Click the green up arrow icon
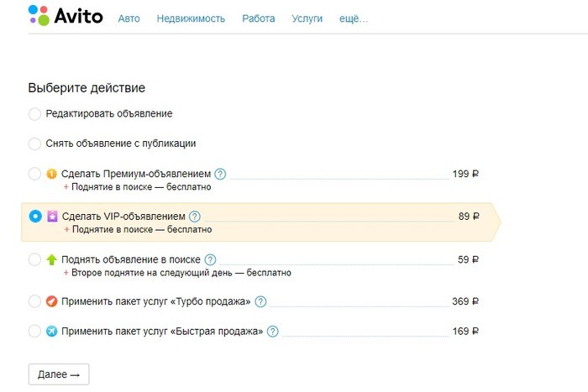Screen dimensions: 588x392 pos(51,259)
